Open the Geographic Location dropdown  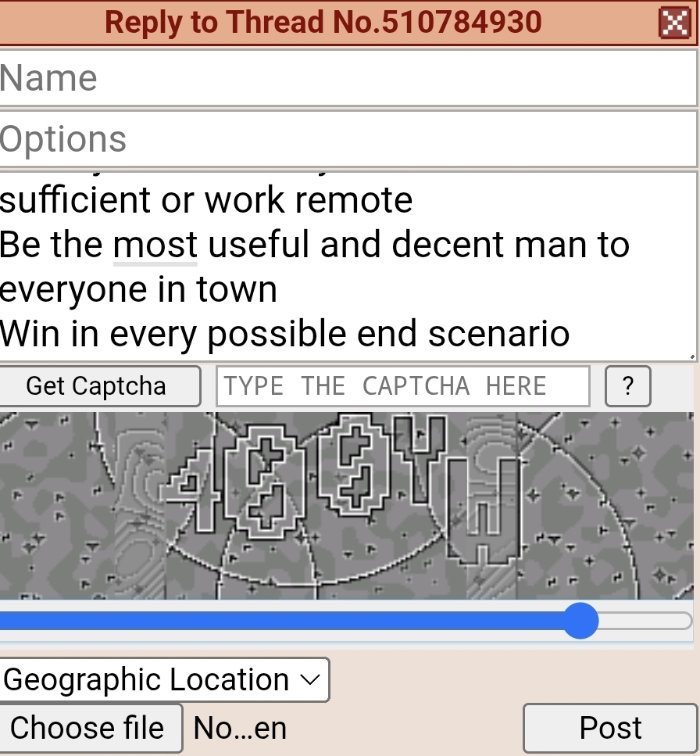pyautogui.click(x=164, y=679)
